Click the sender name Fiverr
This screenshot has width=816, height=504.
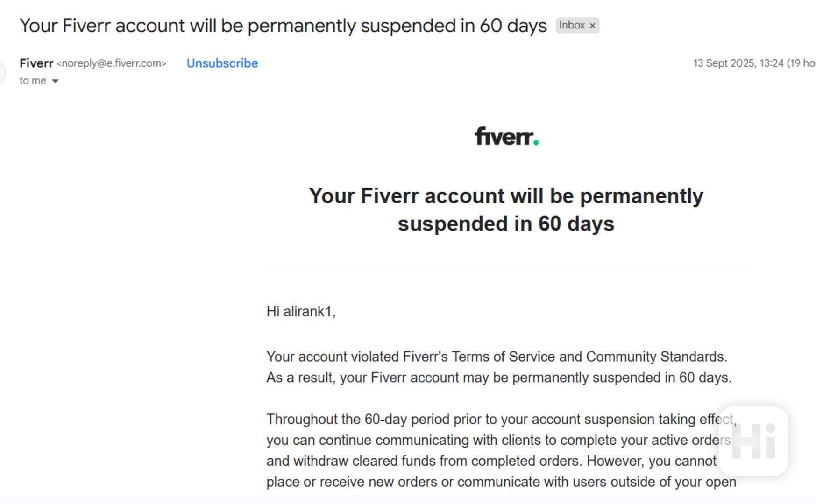point(36,63)
